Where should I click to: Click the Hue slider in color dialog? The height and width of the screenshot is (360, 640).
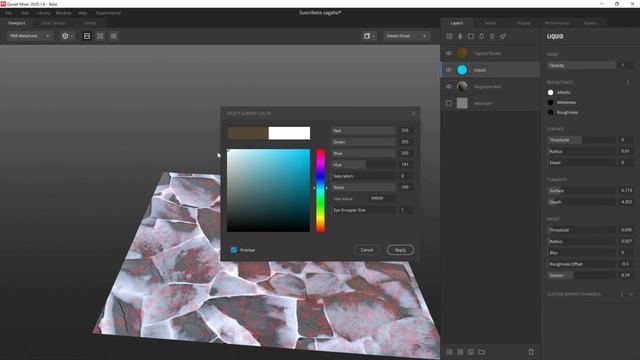point(363,164)
